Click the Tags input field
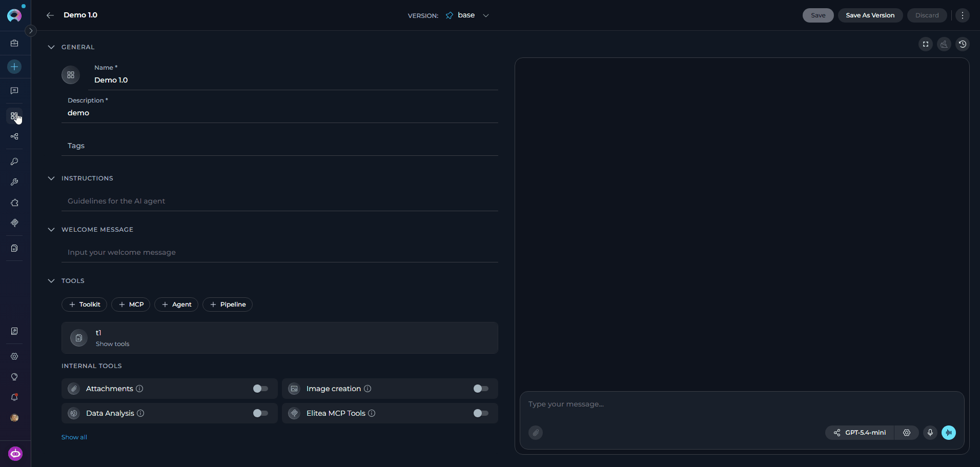 pyautogui.click(x=280, y=146)
